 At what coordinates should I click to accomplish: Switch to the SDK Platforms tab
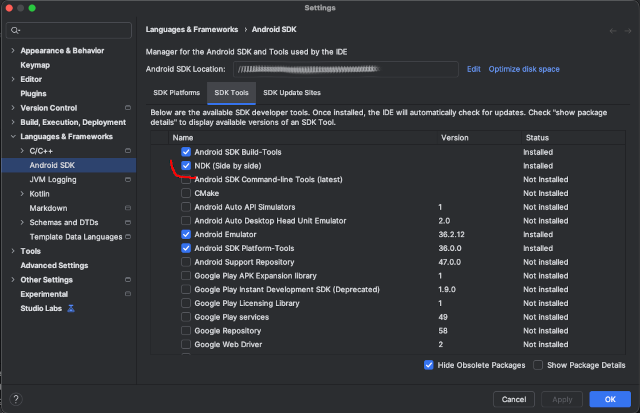(x=176, y=93)
